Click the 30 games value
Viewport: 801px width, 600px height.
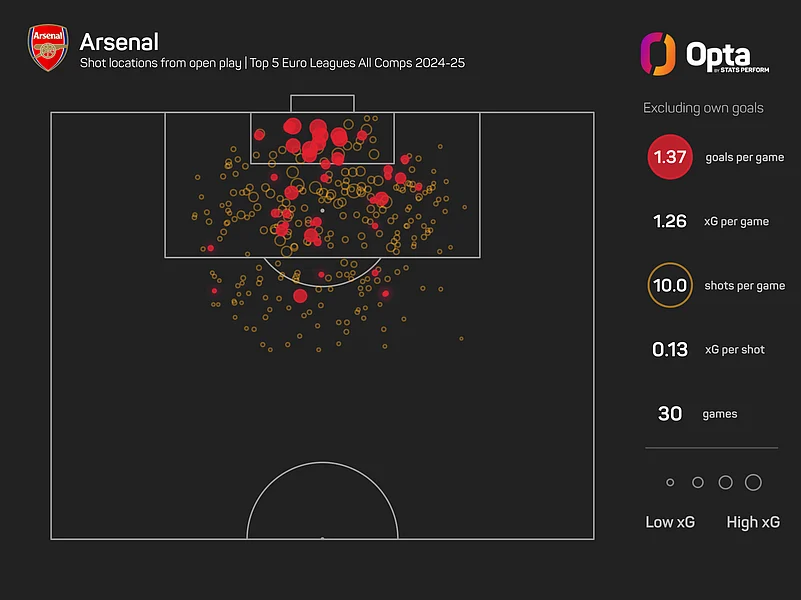pyautogui.click(x=669, y=413)
